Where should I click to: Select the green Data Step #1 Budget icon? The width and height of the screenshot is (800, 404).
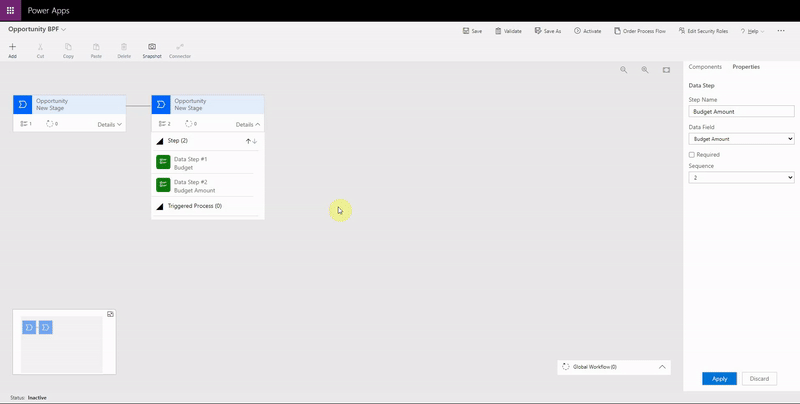click(163, 162)
